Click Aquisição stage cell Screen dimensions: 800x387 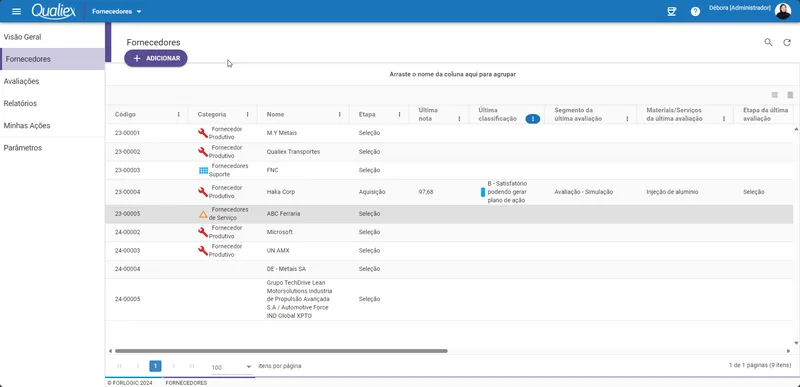372,192
